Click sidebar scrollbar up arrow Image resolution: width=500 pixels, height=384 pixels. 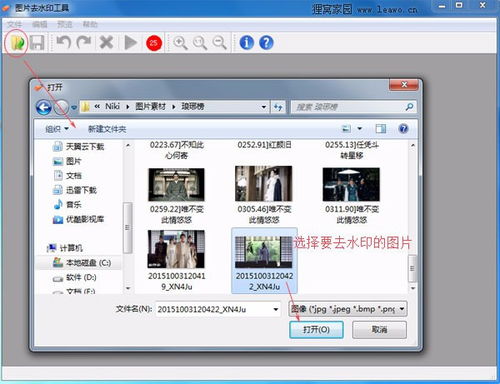128,145
